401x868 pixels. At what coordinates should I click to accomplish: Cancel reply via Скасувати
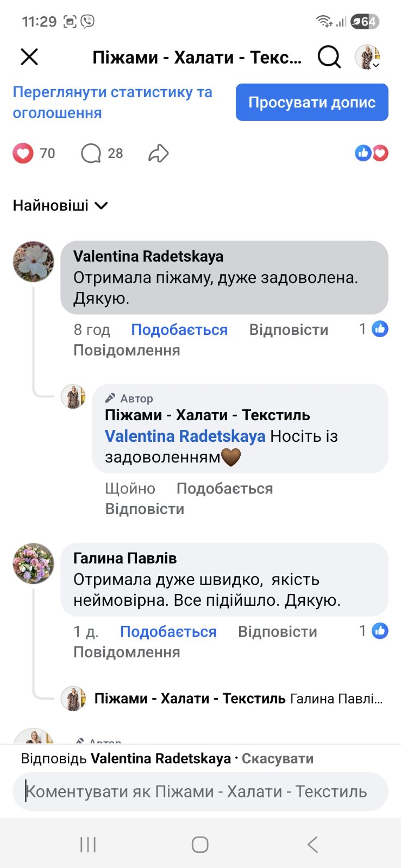[x=277, y=759]
